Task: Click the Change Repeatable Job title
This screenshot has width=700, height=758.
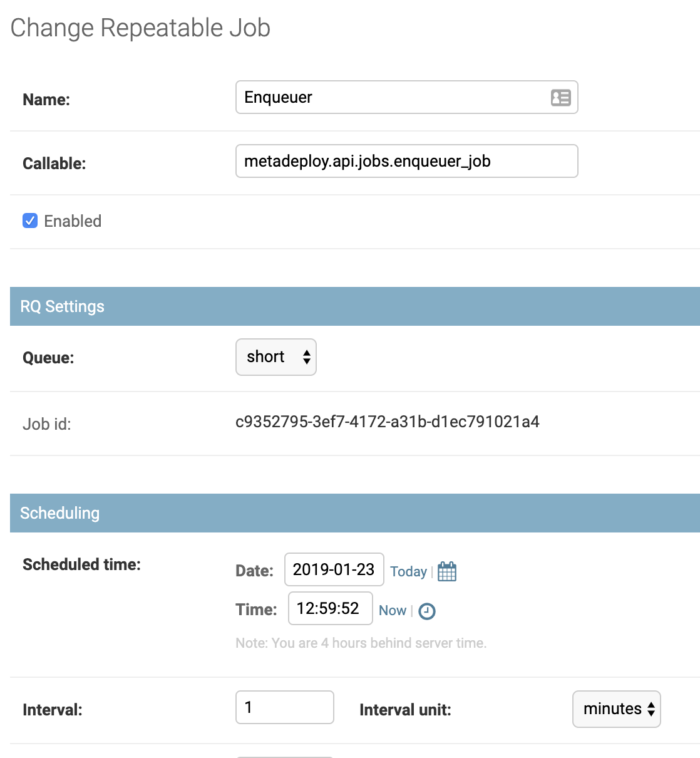Action: click(139, 27)
